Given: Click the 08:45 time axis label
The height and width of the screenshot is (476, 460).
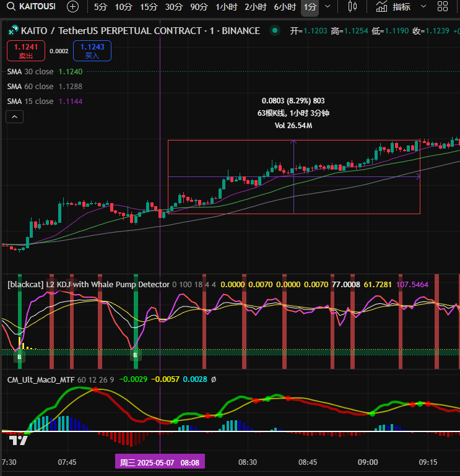Looking at the screenshot, I should point(308,462).
